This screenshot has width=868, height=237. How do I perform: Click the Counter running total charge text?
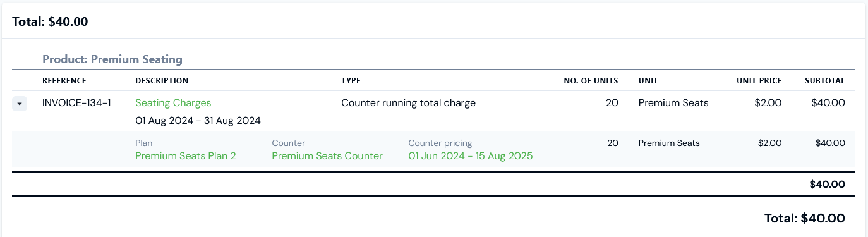point(408,102)
